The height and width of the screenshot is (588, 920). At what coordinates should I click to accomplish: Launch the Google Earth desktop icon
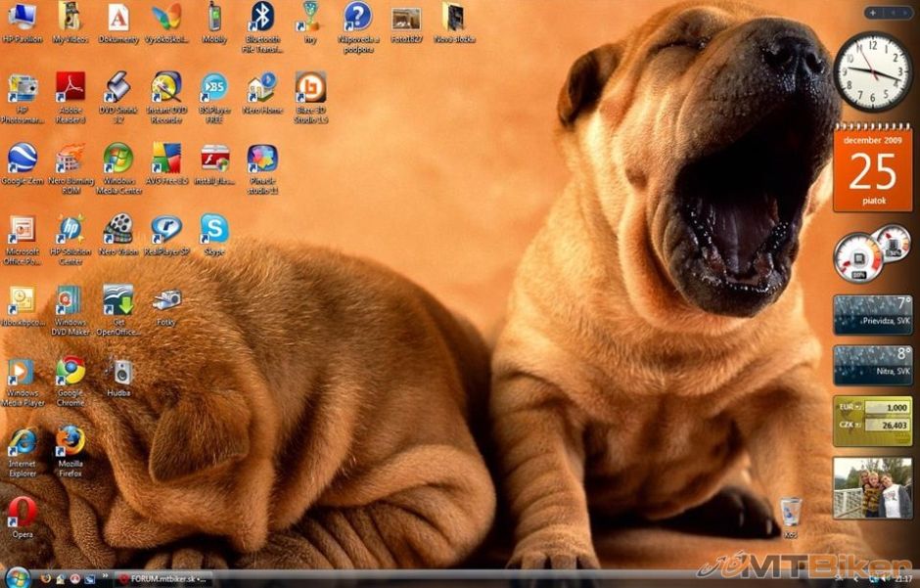coord(22,158)
